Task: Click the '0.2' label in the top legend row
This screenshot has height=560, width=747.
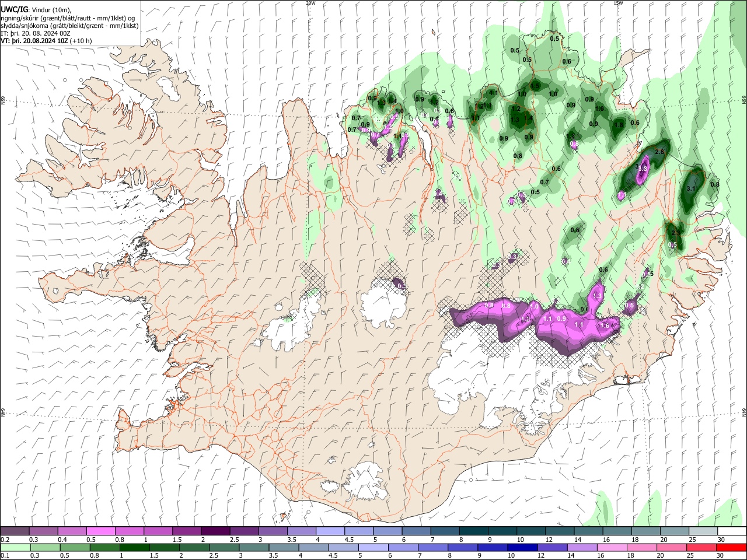Action: pyautogui.click(x=5, y=539)
